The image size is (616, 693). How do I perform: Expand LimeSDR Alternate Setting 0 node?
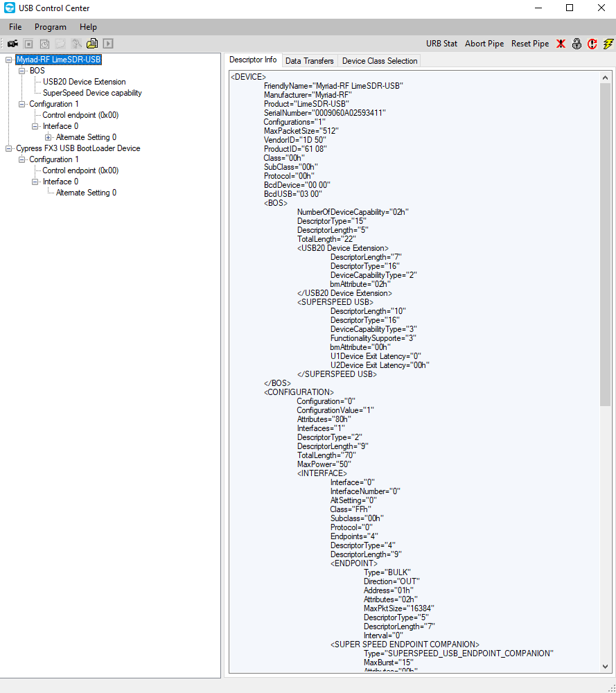coord(49,137)
